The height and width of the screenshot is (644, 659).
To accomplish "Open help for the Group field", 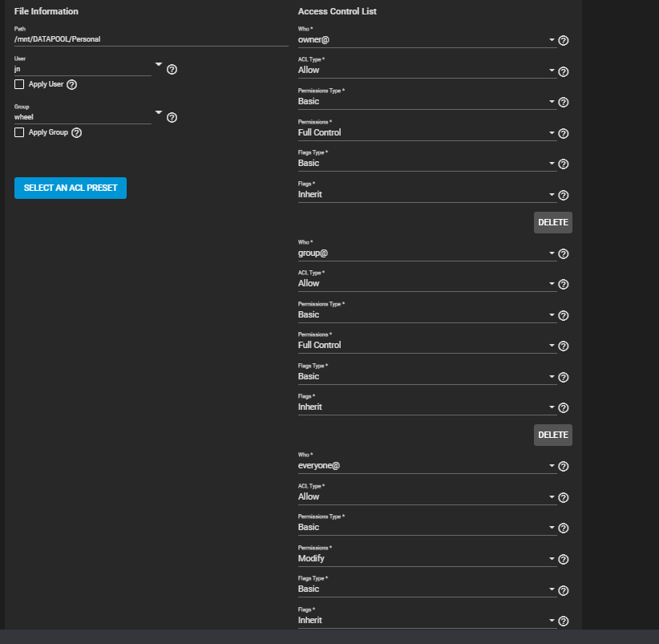I will tap(172, 117).
